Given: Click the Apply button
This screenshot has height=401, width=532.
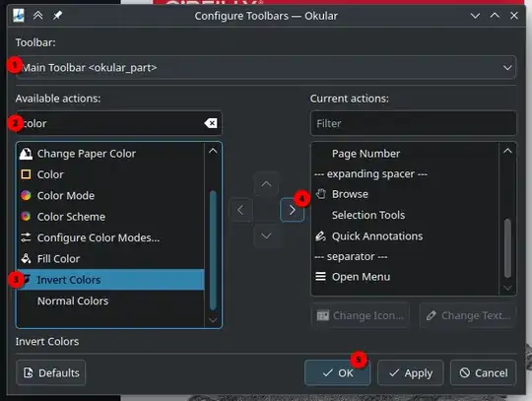Looking at the screenshot, I should point(411,372).
